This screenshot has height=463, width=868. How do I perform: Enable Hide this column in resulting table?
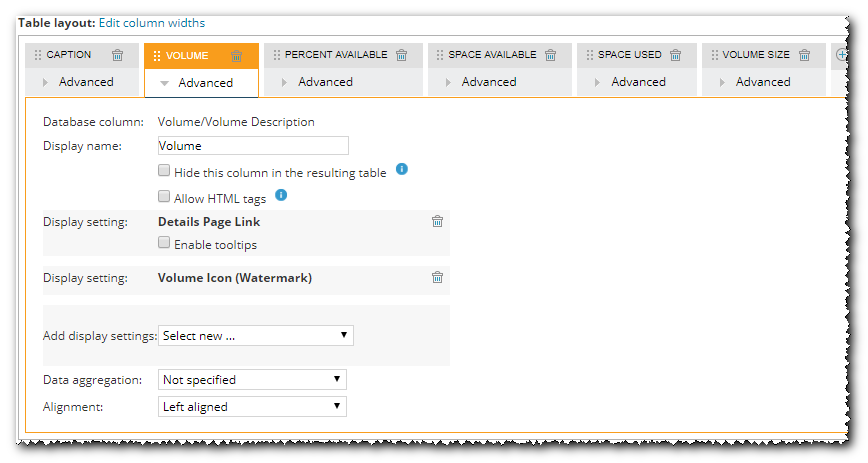[164, 171]
